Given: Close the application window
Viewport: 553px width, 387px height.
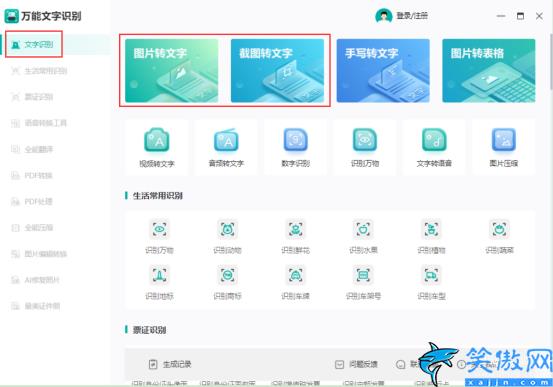Looking at the screenshot, I should click(539, 16).
